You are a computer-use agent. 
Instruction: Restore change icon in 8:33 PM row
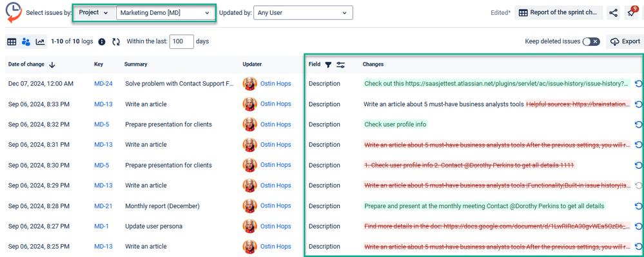pos(638,104)
